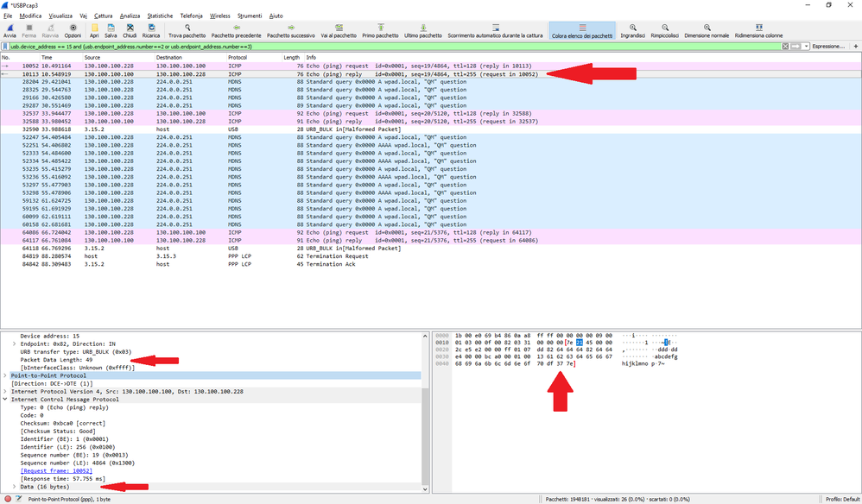
Task: Zoom out with Rimpicciolisci
Action: [x=665, y=30]
